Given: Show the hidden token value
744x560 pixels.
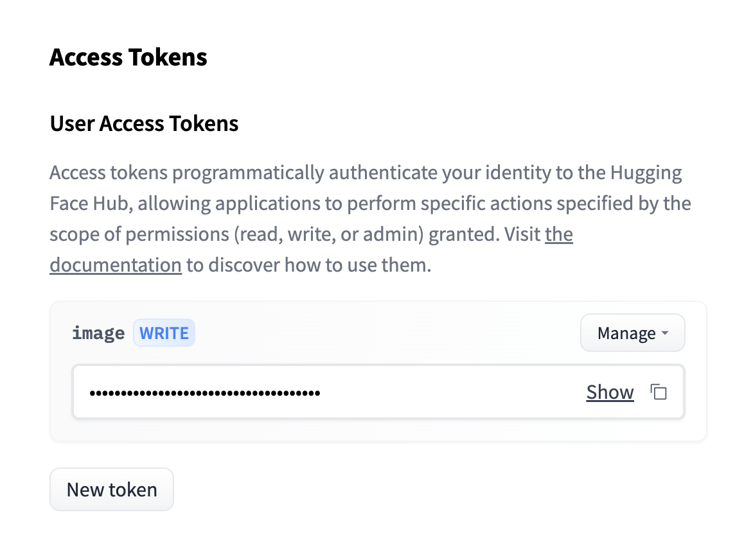Looking at the screenshot, I should point(610,392).
